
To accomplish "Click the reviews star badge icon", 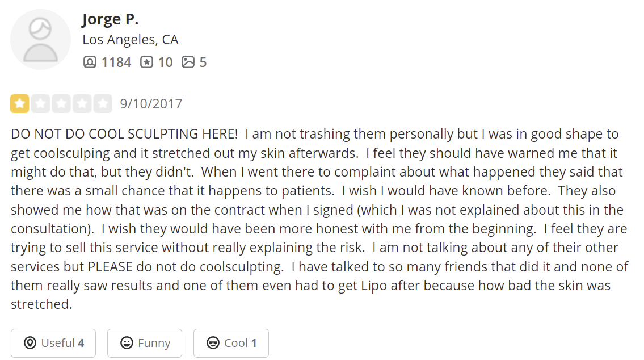I will [x=146, y=62].
